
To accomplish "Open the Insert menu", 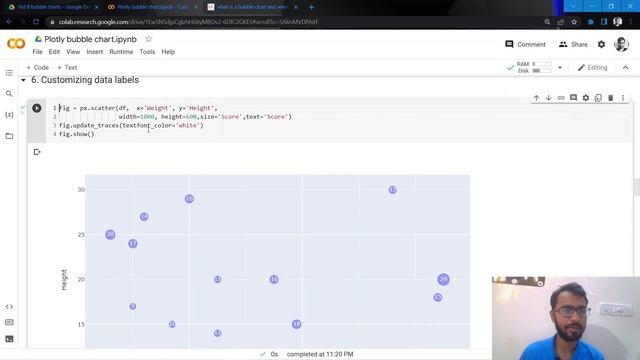I will pos(95,52).
